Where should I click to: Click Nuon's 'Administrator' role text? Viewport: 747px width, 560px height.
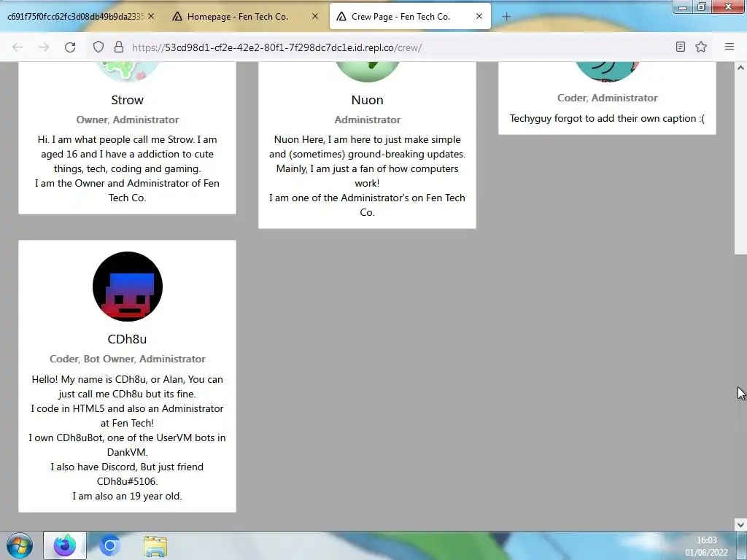368,120
